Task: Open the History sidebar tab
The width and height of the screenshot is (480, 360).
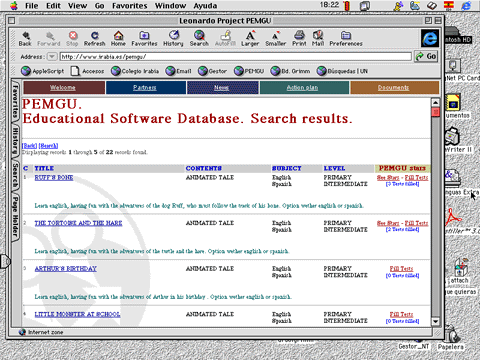Action: [x=15, y=141]
